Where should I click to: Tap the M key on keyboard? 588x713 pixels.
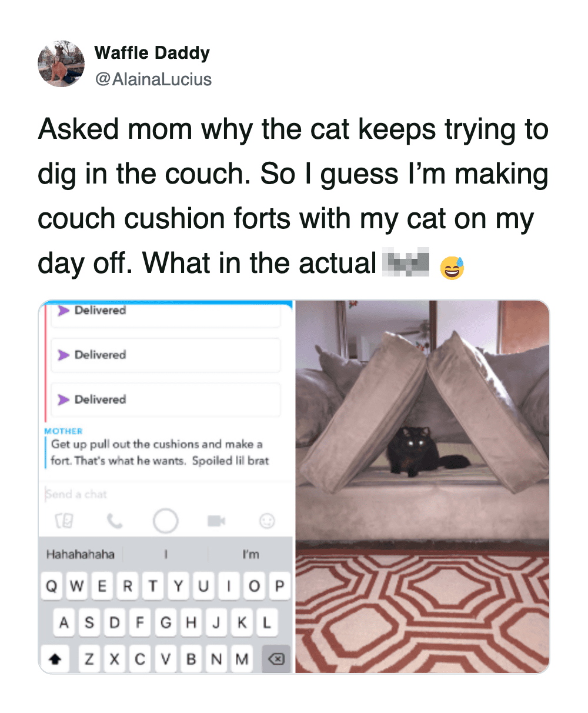(242, 659)
